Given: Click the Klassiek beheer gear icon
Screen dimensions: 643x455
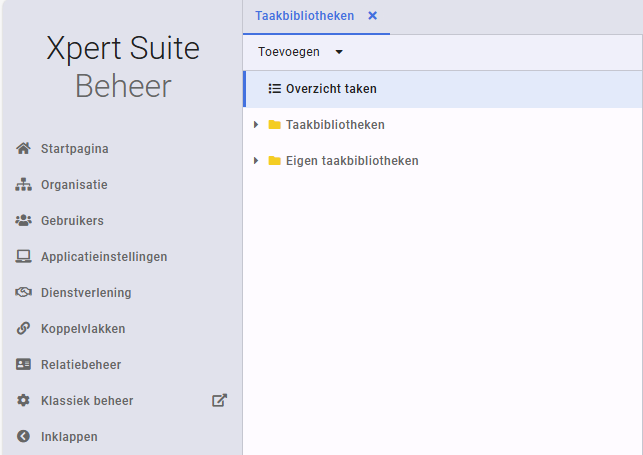Looking at the screenshot, I should (23, 400).
